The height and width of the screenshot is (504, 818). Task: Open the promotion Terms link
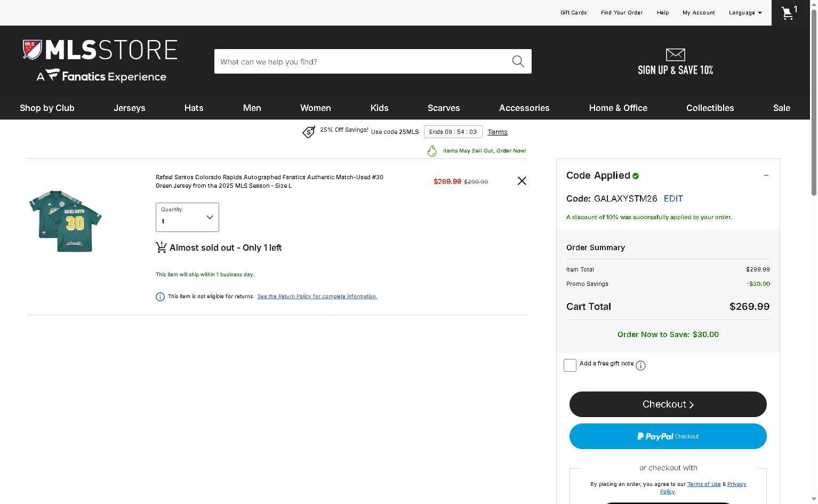point(498,132)
